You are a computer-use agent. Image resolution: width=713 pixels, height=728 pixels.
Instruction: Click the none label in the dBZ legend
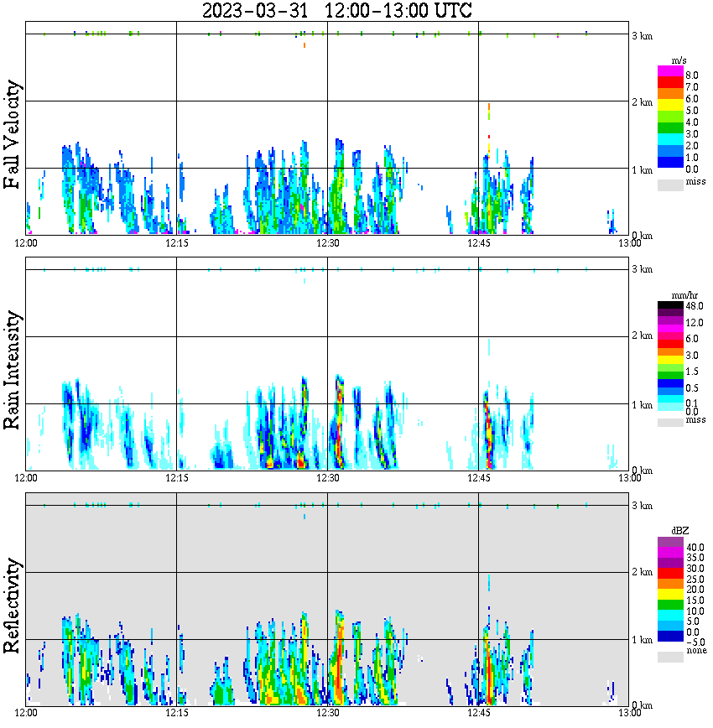pos(696,650)
